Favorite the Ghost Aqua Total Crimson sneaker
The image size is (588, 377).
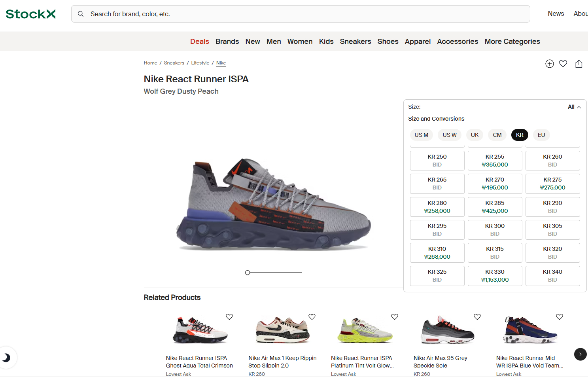[x=229, y=317]
